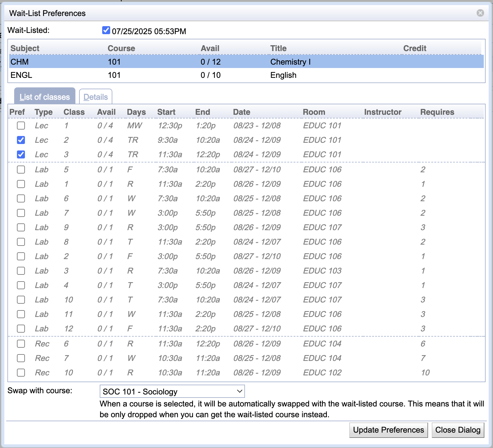Click the Close Dialog button
The image size is (493, 448).
pyautogui.click(x=458, y=430)
